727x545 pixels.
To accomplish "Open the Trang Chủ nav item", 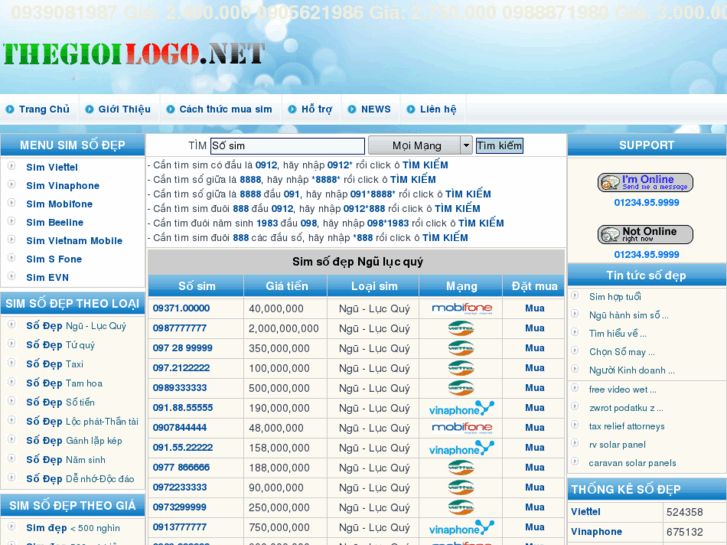I will coord(44,109).
